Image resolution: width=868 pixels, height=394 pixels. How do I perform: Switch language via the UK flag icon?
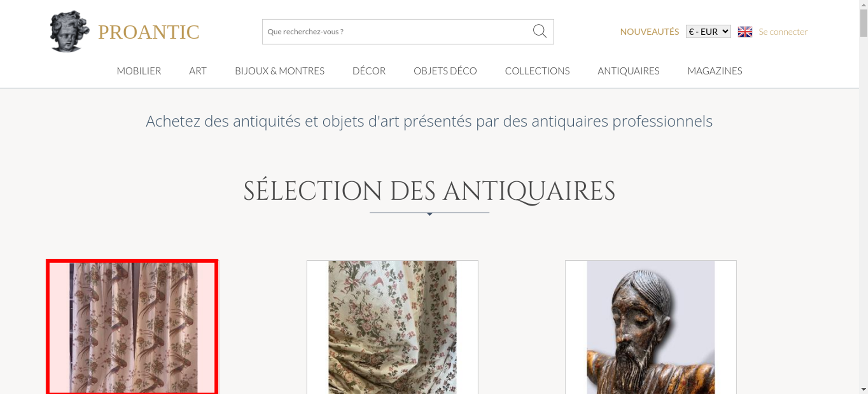pos(745,32)
